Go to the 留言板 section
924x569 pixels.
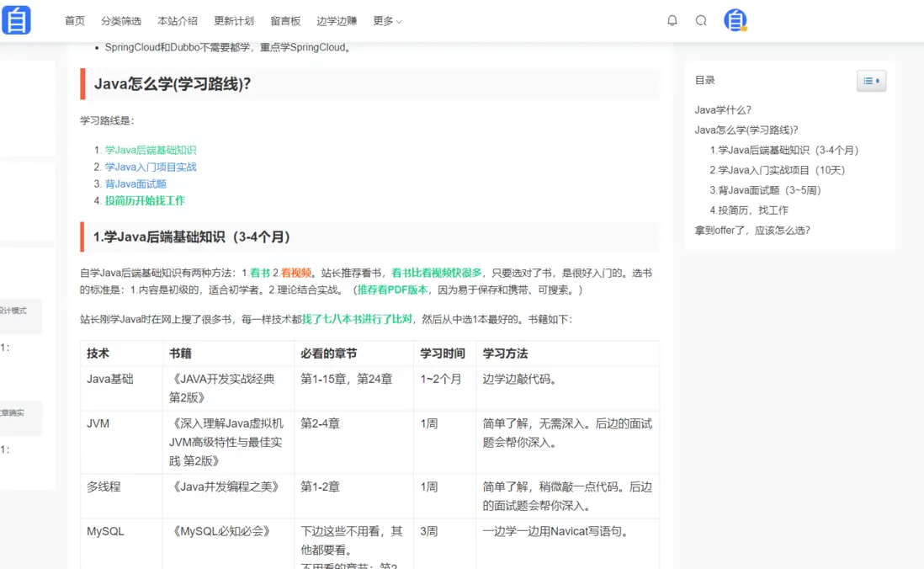click(284, 21)
